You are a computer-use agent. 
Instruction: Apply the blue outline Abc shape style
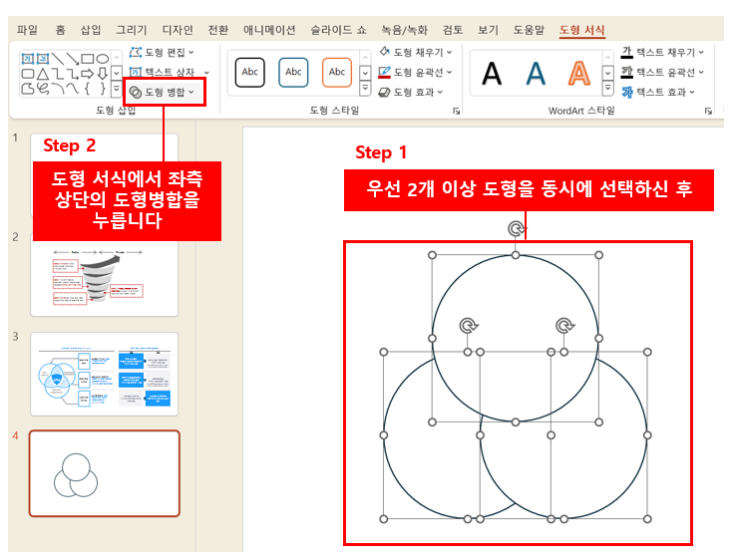(293, 72)
